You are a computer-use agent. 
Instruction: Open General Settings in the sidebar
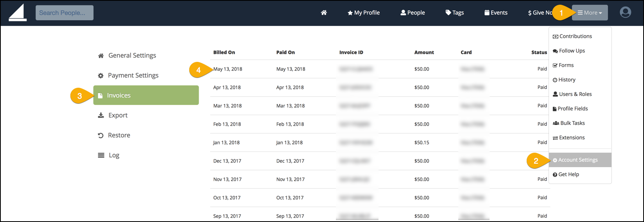pyautogui.click(x=132, y=56)
